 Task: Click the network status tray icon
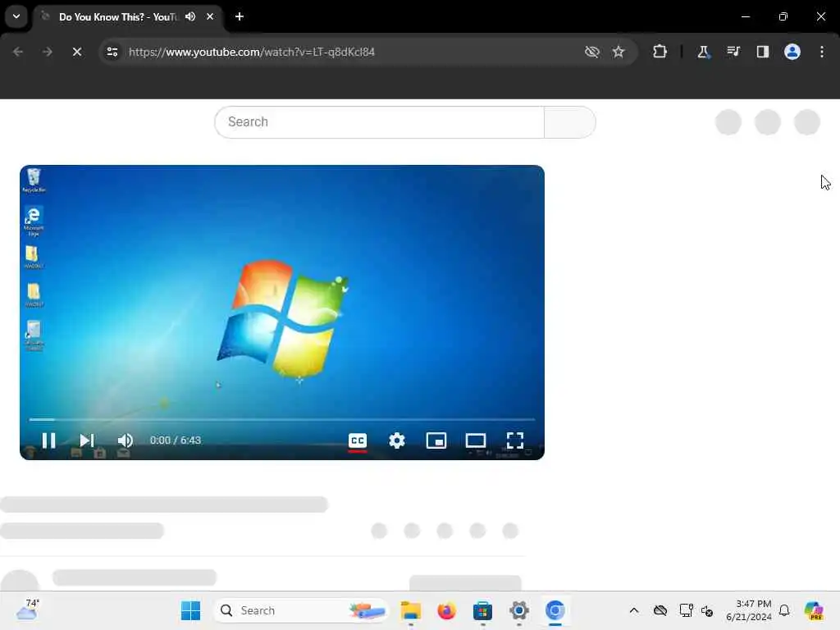686,610
